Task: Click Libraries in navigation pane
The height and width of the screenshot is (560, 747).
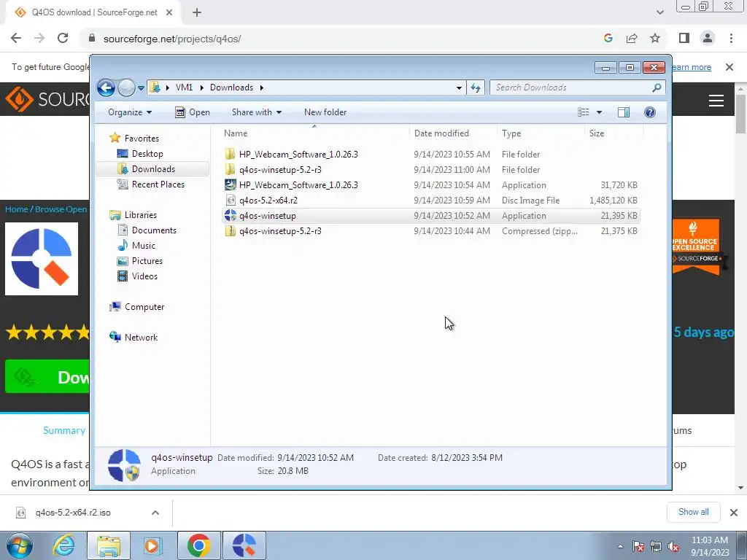Action: click(141, 215)
